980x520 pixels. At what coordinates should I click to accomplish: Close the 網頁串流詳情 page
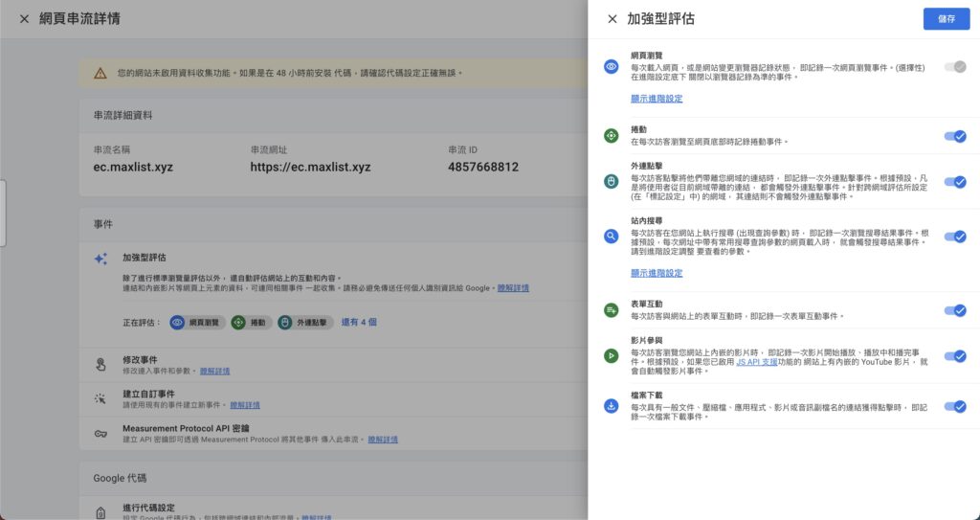pyautogui.click(x=24, y=19)
